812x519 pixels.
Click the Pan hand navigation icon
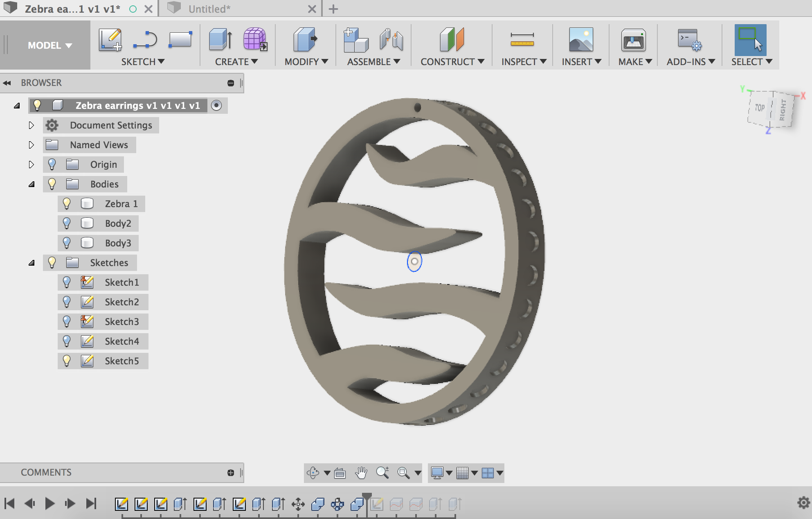(x=361, y=473)
